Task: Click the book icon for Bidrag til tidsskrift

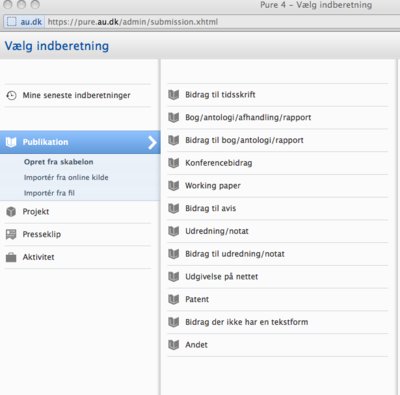Action: coord(174,95)
